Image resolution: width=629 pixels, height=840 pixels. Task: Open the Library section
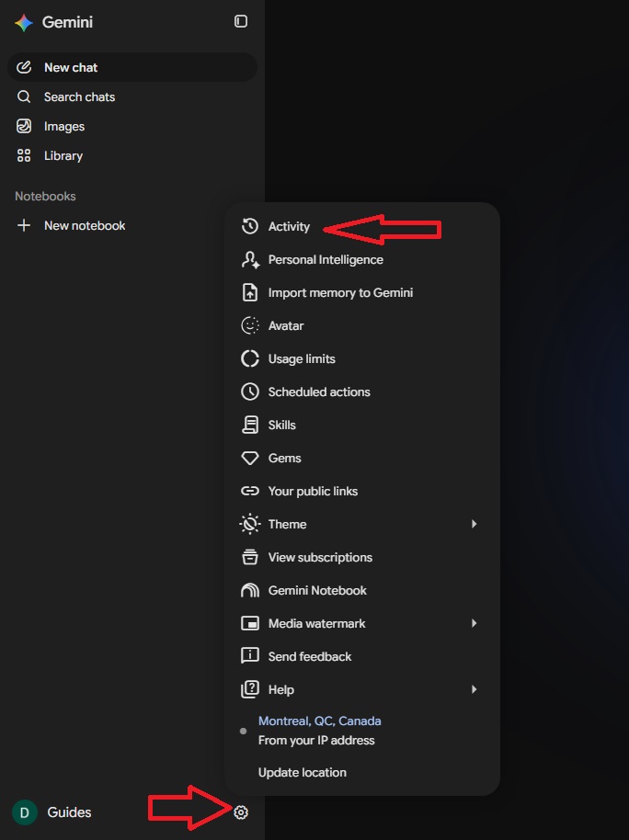click(x=132, y=156)
